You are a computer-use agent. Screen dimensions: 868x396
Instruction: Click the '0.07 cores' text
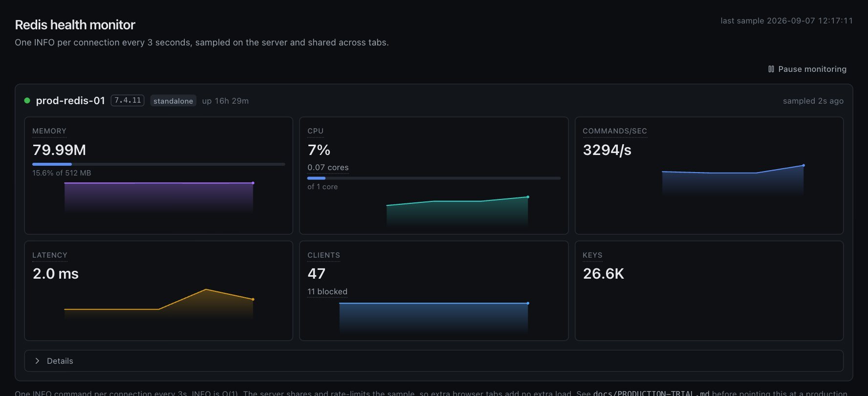[328, 167]
